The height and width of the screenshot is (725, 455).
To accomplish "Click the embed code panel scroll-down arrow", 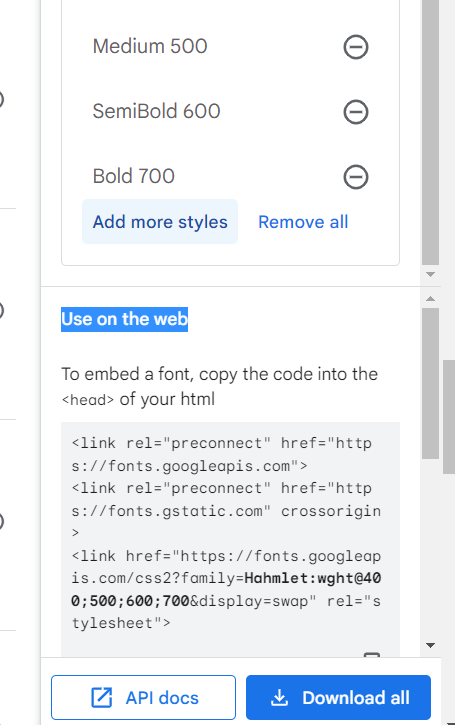I will [x=430, y=645].
